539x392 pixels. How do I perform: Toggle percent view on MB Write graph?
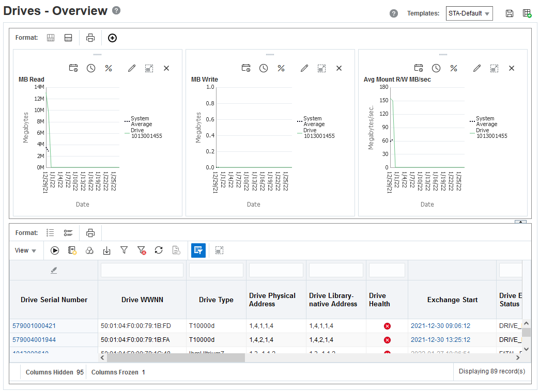pos(281,68)
